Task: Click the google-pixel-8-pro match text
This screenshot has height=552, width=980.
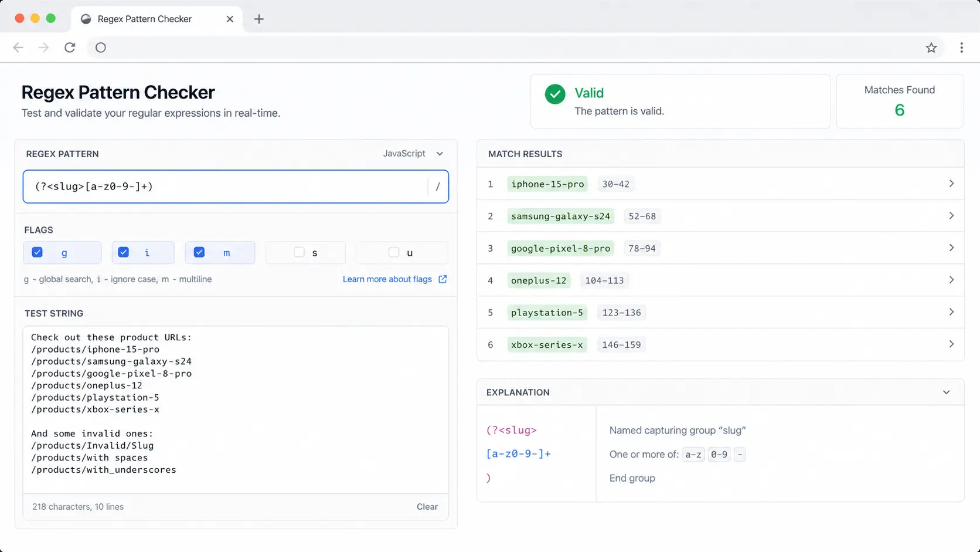Action: [560, 249]
